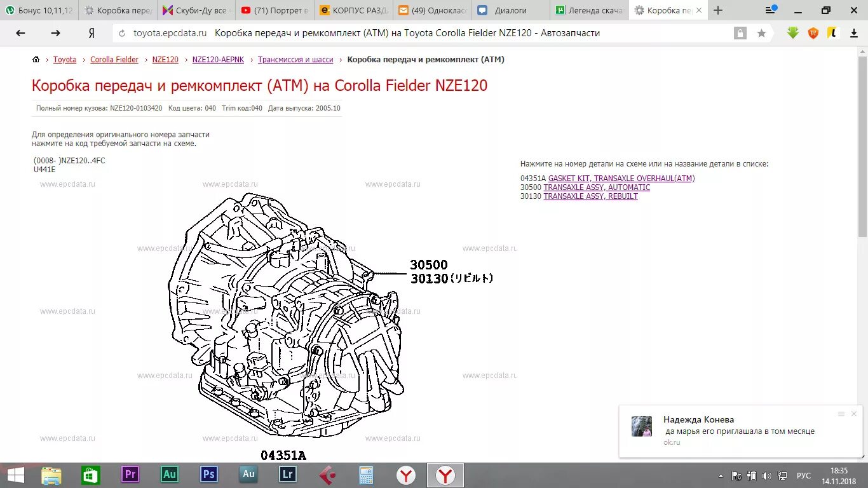Switch to the active Yandex Browser taskbar window
The height and width of the screenshot is (488, 868).
[445, 475]
